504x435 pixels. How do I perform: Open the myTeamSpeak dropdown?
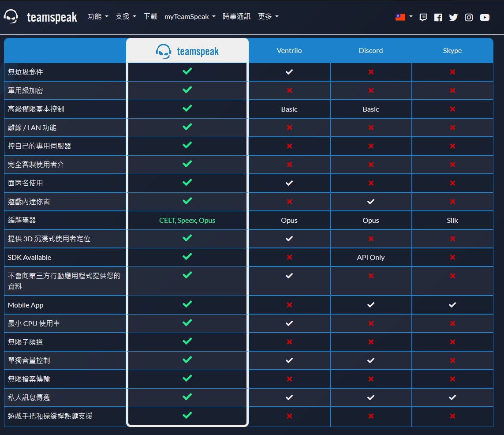[x=190, y=17]
